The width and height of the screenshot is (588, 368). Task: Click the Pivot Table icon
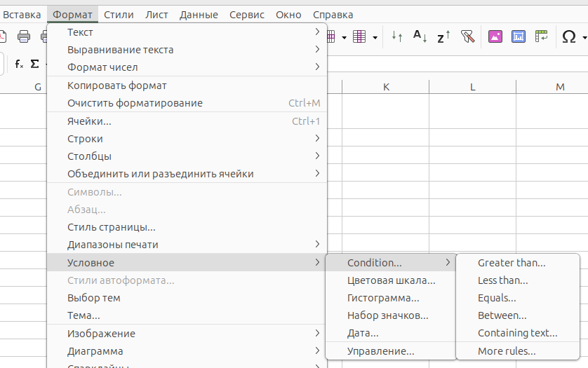click(542, 36)
